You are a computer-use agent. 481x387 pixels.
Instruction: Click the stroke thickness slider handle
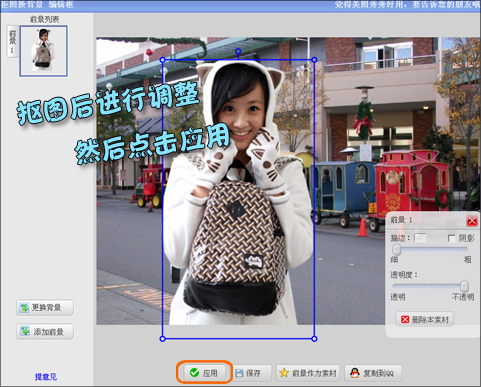[396, 249]
